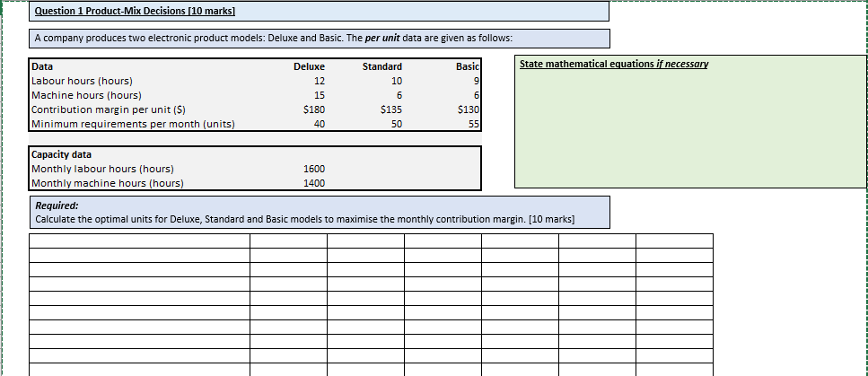Click the 1400 monthly machine hours value
868x376 pixels.
click(x=314, y=183)
